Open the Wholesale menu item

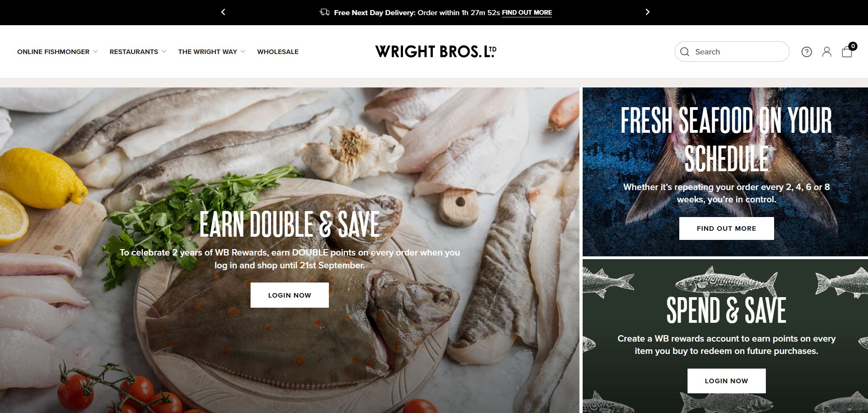click(x=278, y=52)
